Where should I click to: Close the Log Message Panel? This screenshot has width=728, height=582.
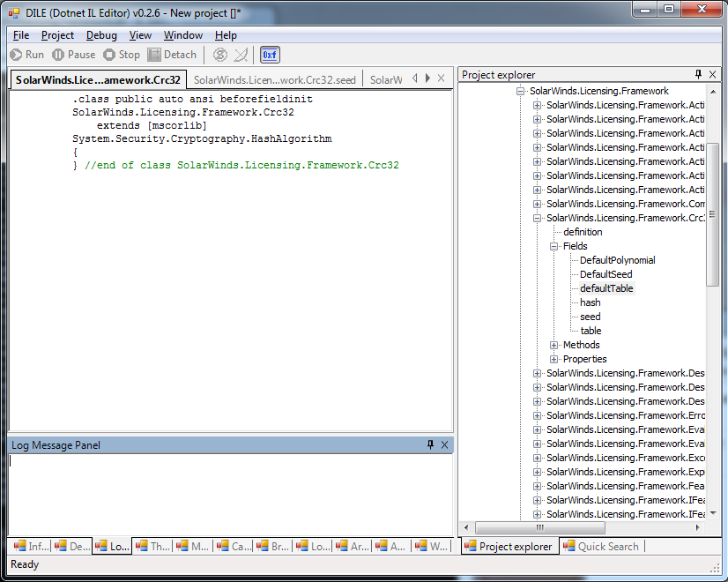[x=444, y=445]
